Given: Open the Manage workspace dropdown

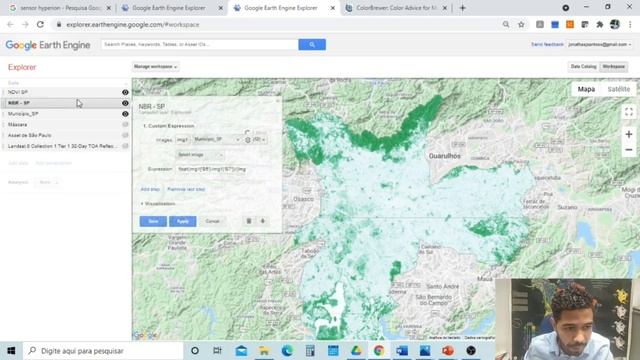Looking at the screenshot, I should click(155, 67).
